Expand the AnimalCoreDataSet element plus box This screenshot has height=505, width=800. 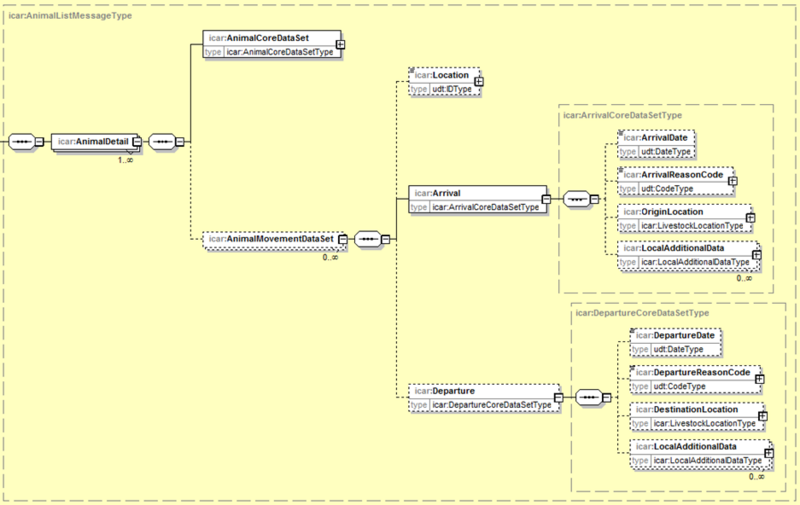(340, 44)
